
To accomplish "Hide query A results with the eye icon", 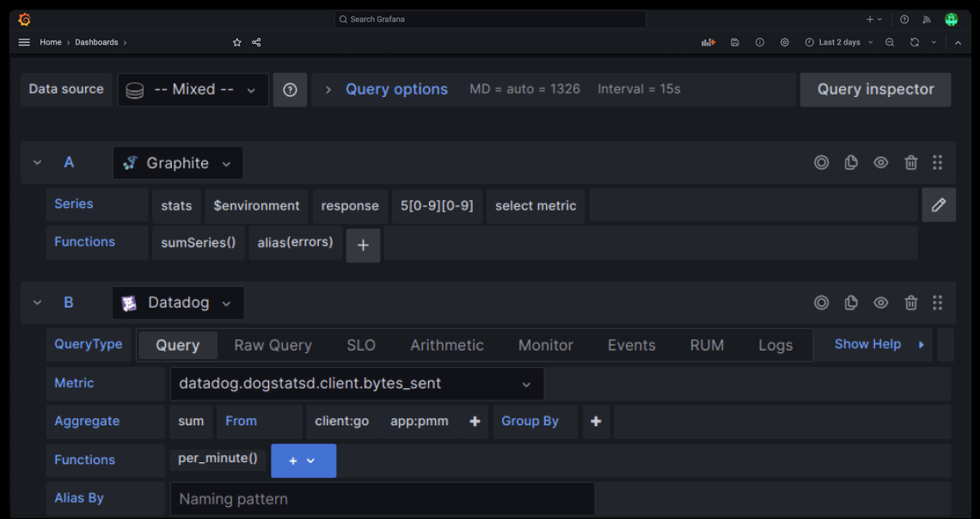I will click(880, 162).
